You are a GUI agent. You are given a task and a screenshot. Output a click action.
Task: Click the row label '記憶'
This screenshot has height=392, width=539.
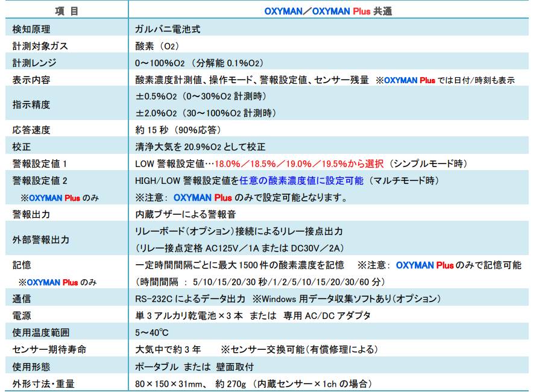21,265
